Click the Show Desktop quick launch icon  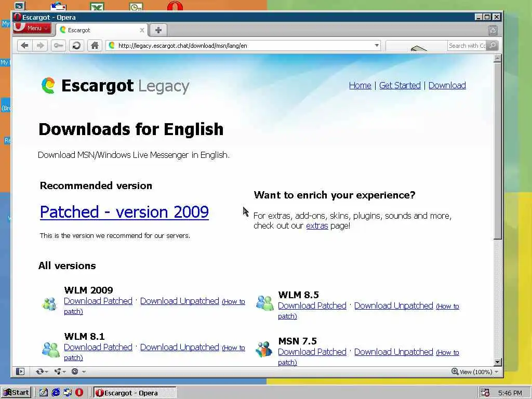click(x=44, y=393)
